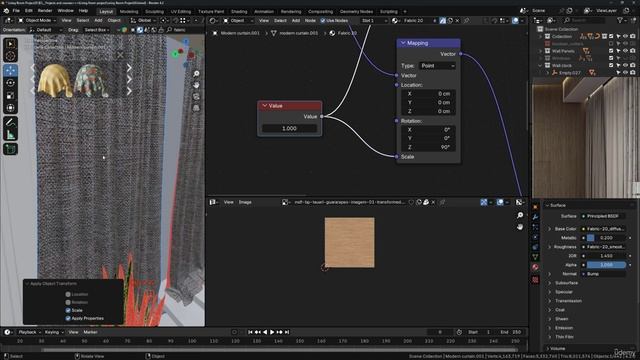Screen dimensions: 640x360
Task: Adjust the IOR 1.450 field
Action: 606,256
